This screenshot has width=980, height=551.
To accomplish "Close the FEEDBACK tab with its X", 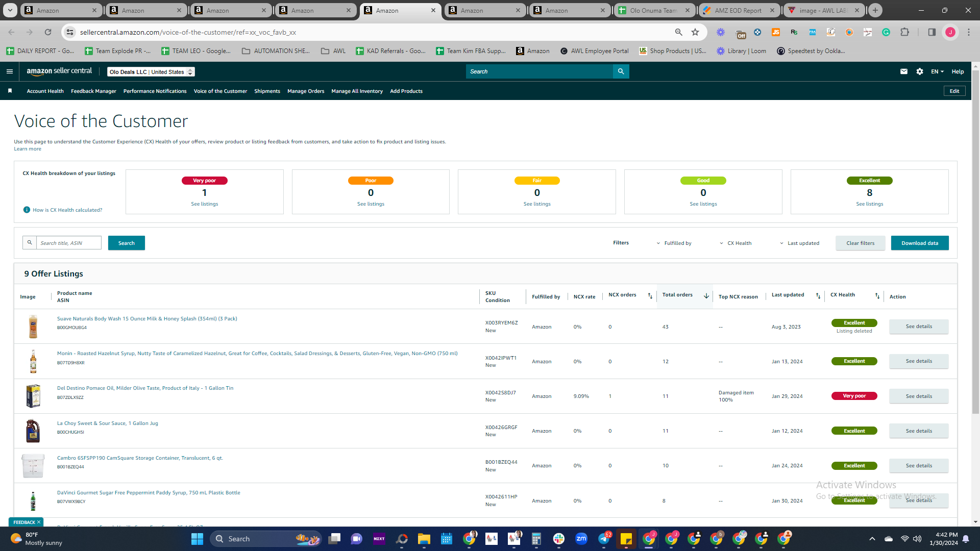I will click(x=39, y=522).
